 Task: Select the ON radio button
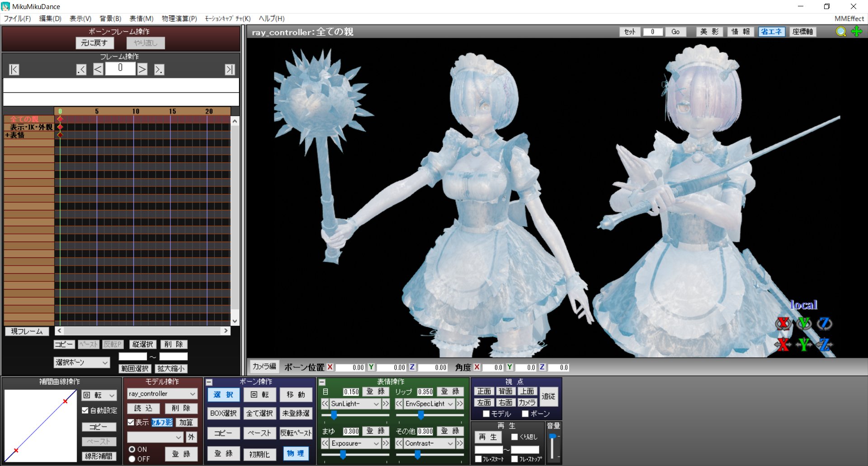pyautogui.click(x=132, y=449)
